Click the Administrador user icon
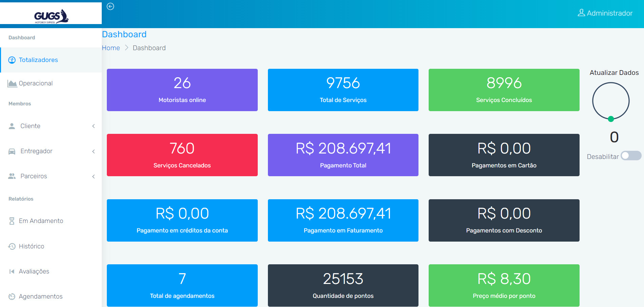This screenshot has width=644, height=307. point(581,13)
